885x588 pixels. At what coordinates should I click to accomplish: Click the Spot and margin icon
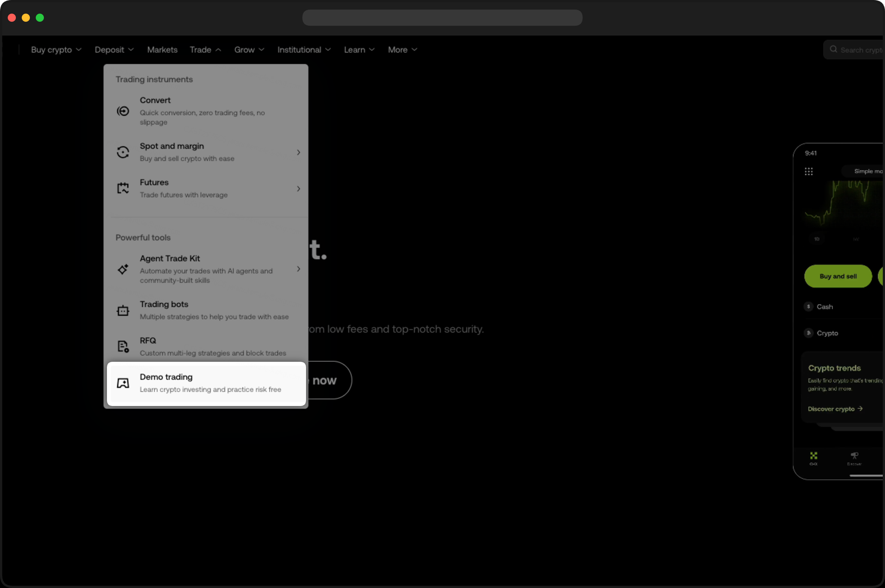point(123,152)
